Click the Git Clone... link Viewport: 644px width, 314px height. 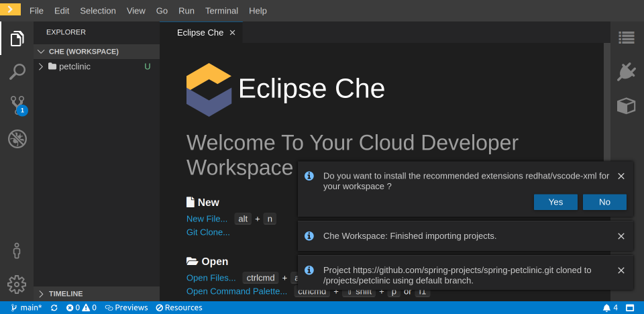pyautogui.click(x=208, y=232)
